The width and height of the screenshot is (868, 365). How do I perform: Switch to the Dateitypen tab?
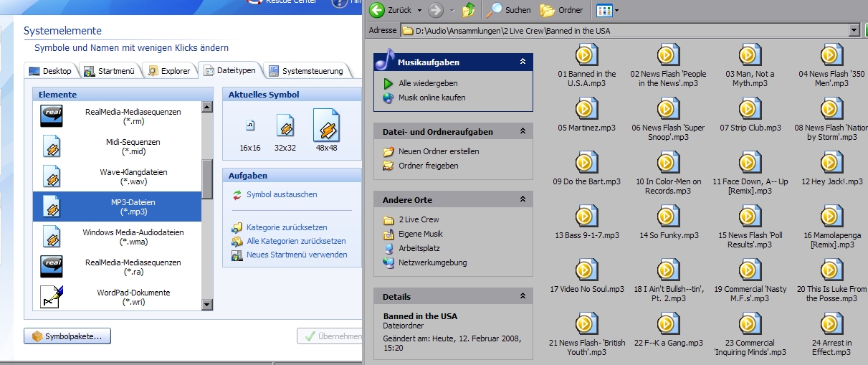[231, 70]
